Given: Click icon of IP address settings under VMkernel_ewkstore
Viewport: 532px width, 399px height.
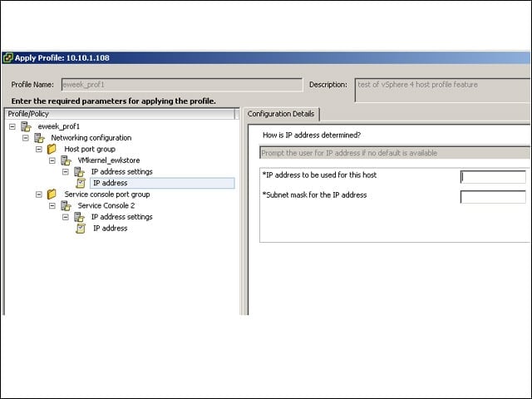Looking at the screenshot, I should click(79, 172).
